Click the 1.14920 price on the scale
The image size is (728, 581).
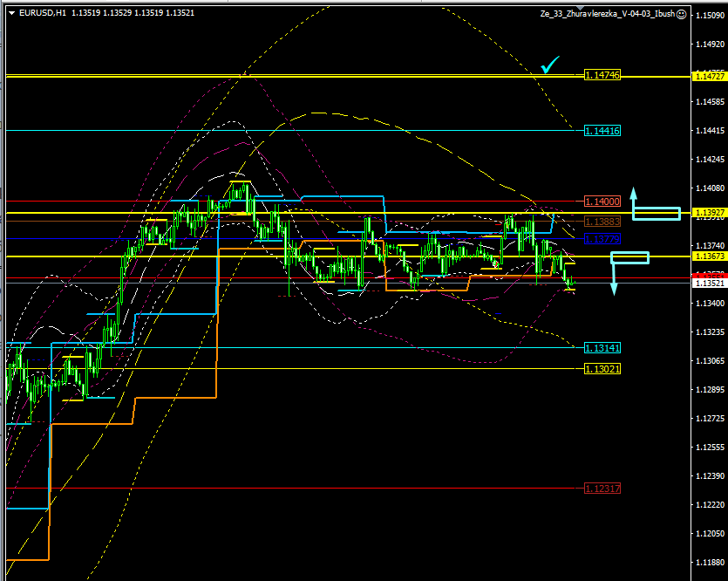(710, 44)
